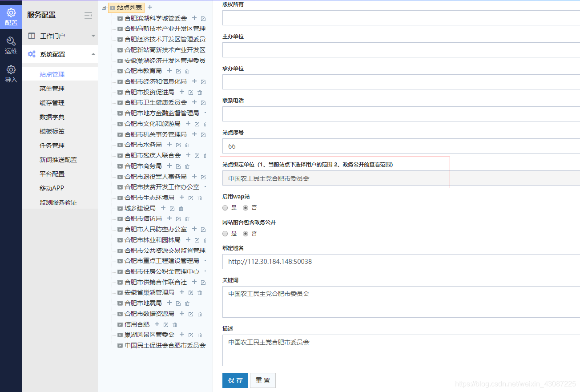Open 监测服务验证 in the sidebar
This screenshot has width=580, height=392.
click(58, 202)
